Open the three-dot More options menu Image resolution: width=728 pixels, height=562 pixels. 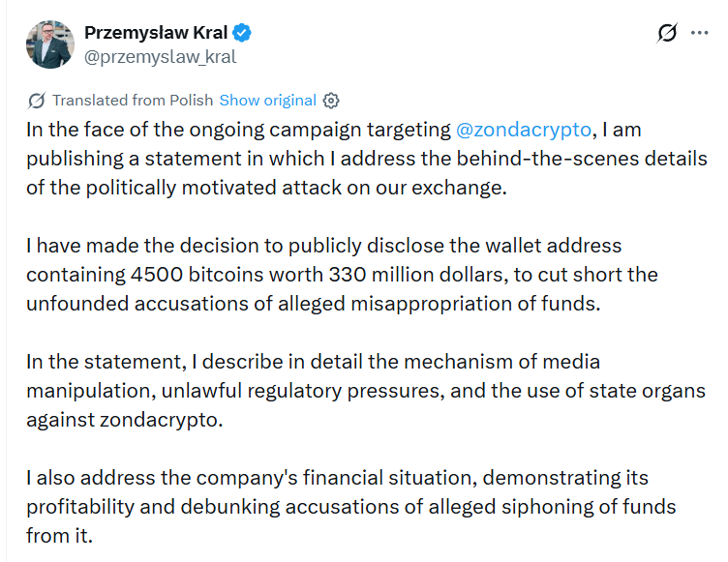point(699,33)
